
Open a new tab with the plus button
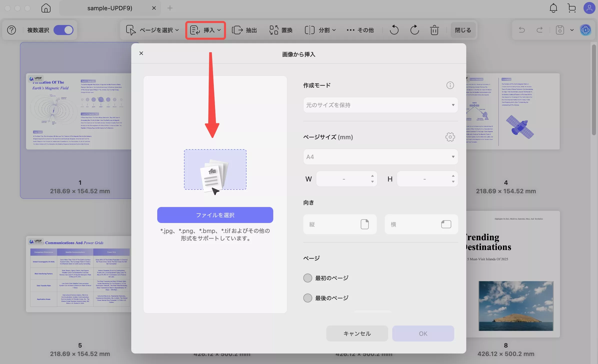click(x=170, y=8)
